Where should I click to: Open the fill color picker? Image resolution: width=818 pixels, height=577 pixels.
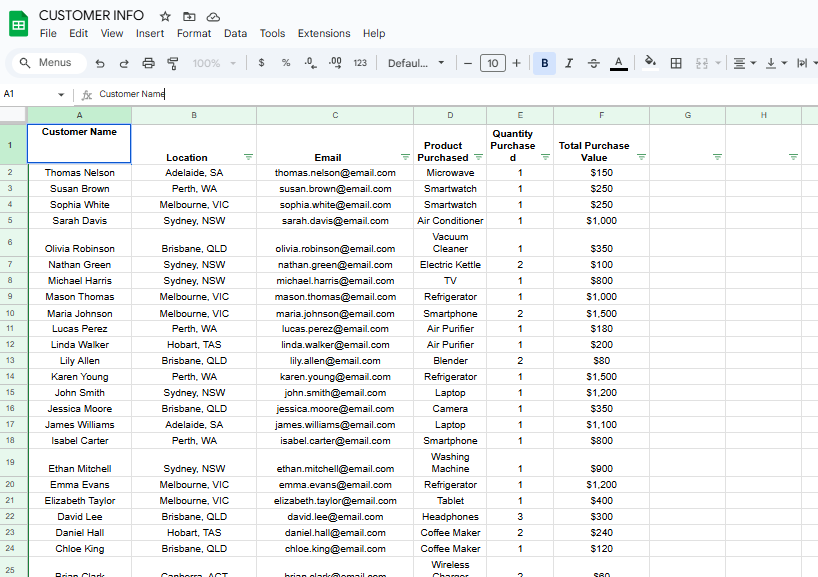pyautogui.click(x=650, y=63)
